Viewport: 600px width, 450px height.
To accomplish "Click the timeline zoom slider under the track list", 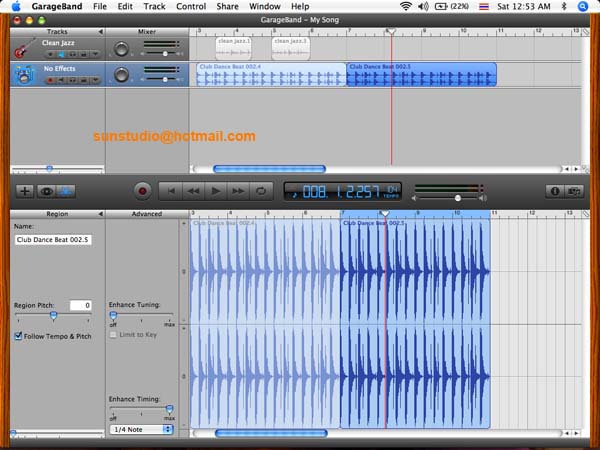I will click(49, 168).
